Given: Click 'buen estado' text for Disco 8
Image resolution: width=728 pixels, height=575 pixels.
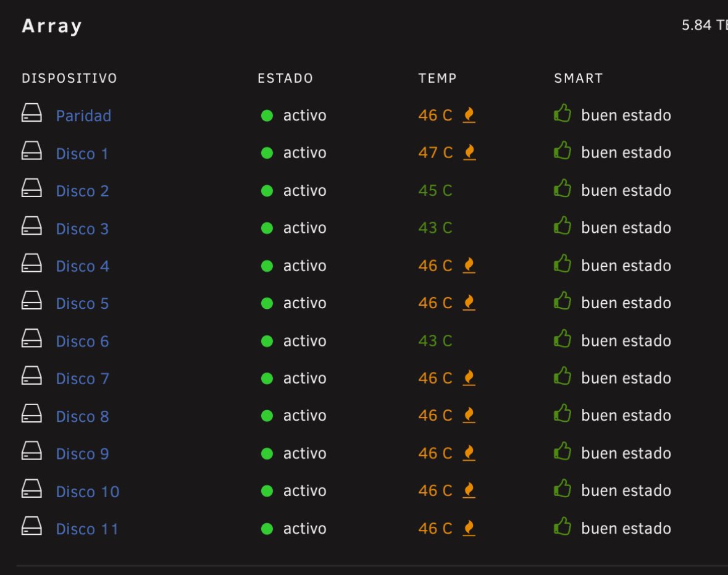Looking at the screenshot, I should pos(626,415).
